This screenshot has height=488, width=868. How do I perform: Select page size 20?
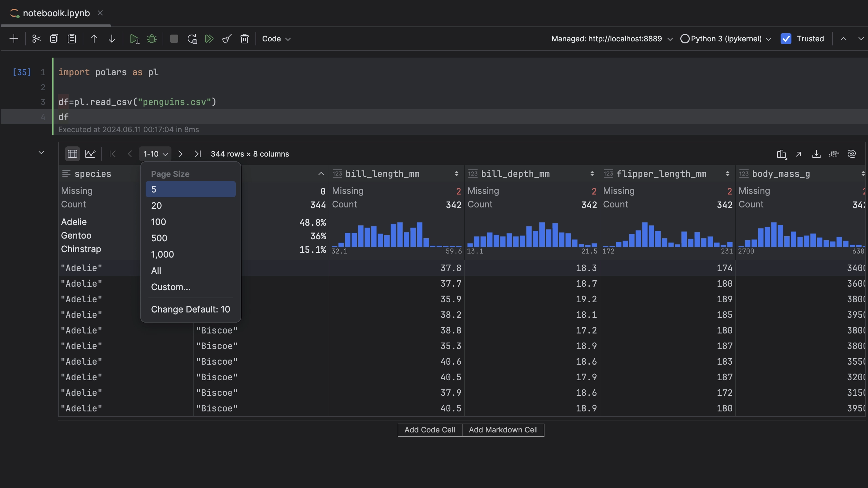191,205
